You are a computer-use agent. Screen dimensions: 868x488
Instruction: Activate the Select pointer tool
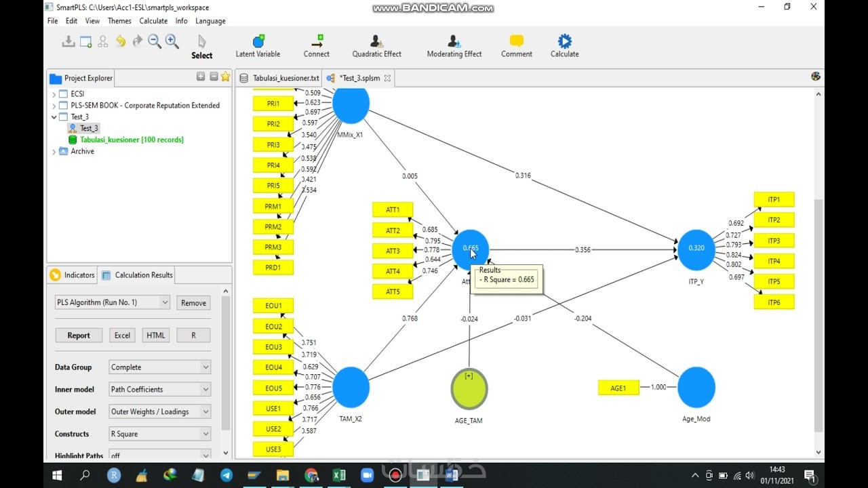pos(201,47)
